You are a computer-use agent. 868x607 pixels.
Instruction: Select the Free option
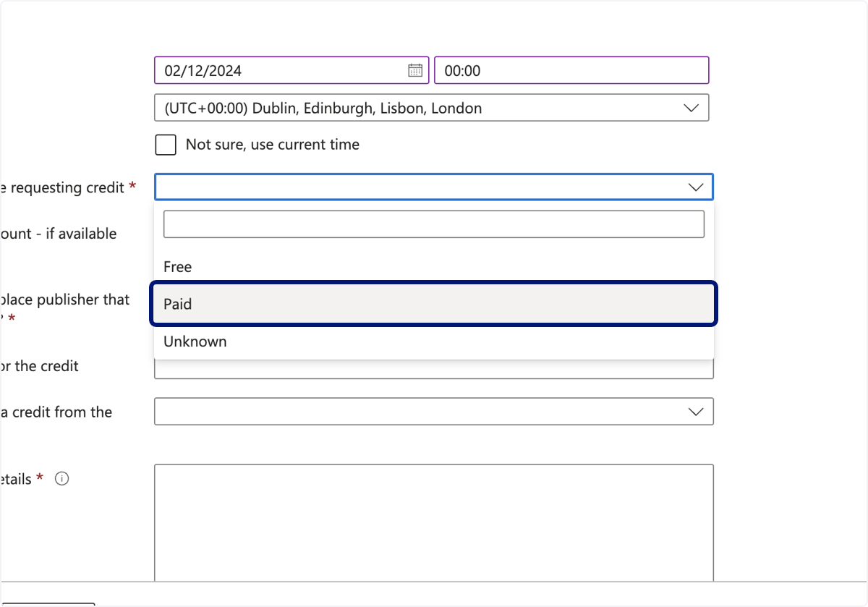[x=434, y=267]
